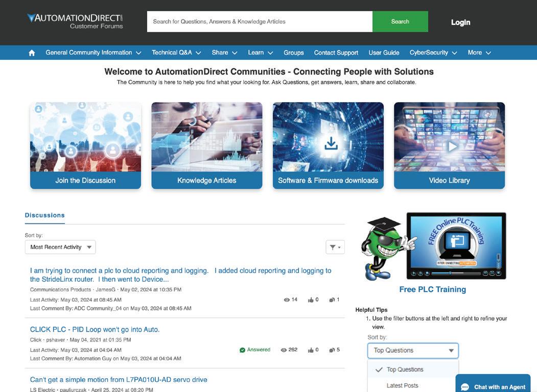
Task: Click the progress bar in PLC training video image
Action: (x=455, y=273)
